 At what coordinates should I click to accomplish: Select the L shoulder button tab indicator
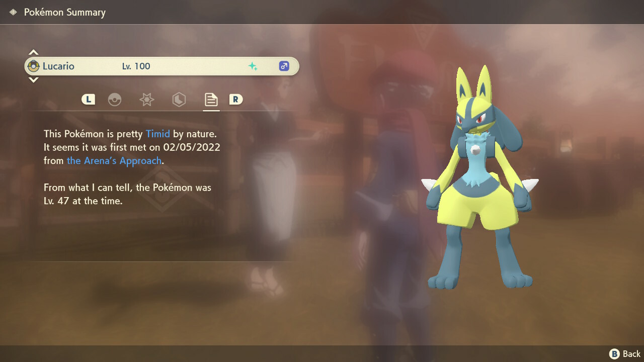click(x=89, y=100)
